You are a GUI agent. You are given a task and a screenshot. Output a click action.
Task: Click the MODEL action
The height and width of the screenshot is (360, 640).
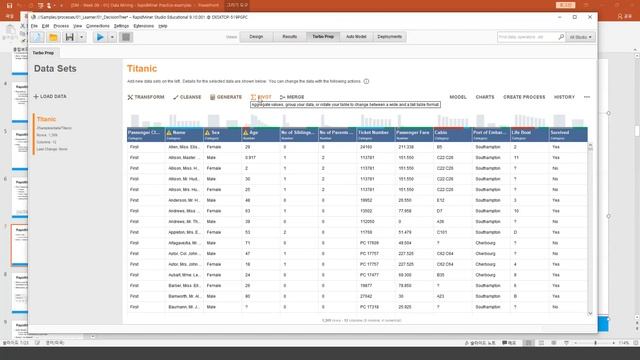pos(458,97)
